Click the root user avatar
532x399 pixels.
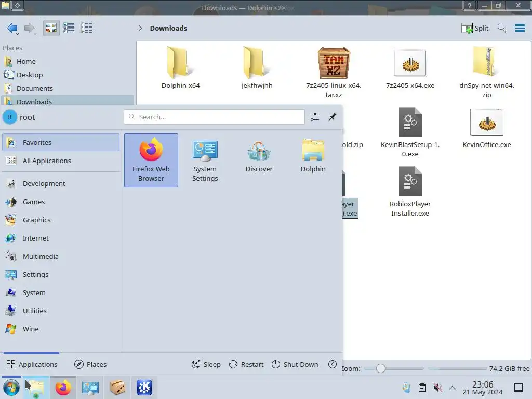[10, 117]
